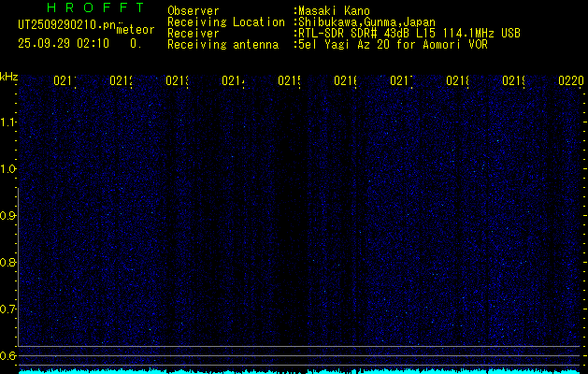The height and width of the screenshot is (374, 588).
Task: Click the cyan signal level strip at bottom
Action: [300, 371]
